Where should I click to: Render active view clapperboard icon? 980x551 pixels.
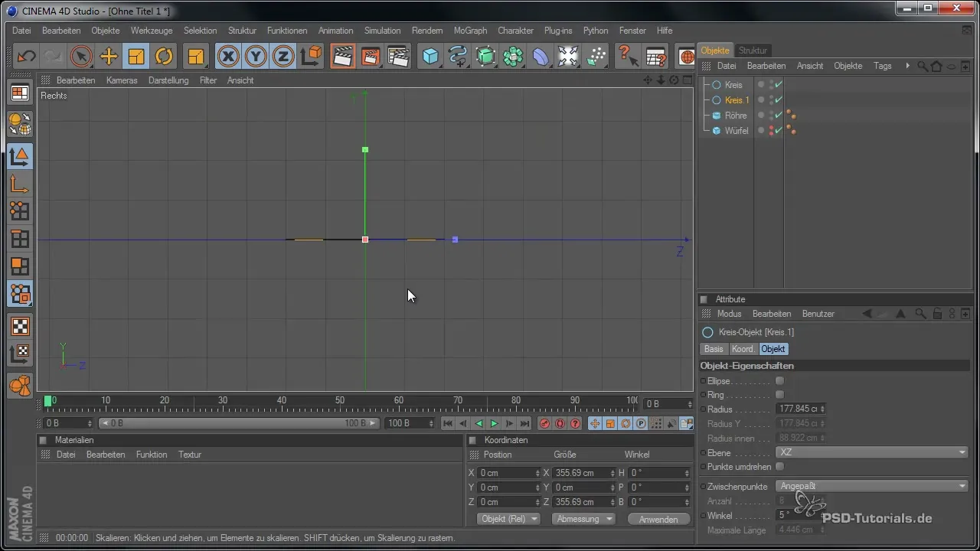click(x=343, y=57)
